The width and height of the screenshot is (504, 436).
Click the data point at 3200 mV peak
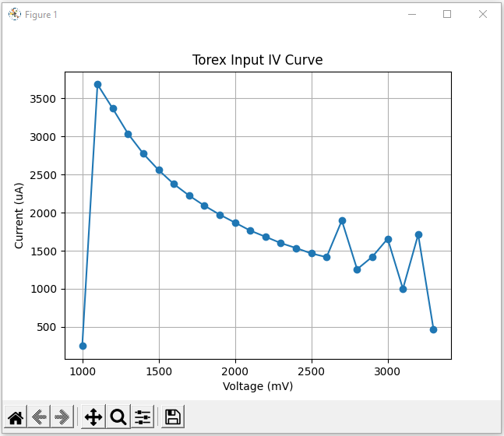418,235
